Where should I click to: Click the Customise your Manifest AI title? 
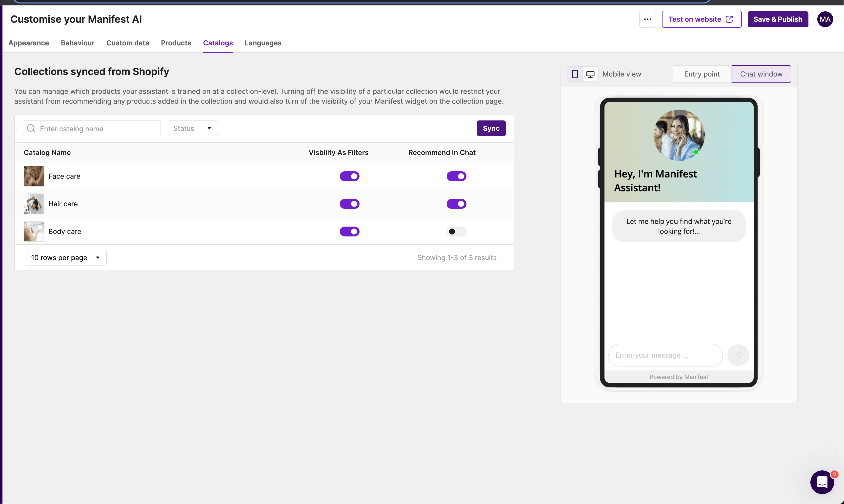pyautogui.click(x=76, y=19)
